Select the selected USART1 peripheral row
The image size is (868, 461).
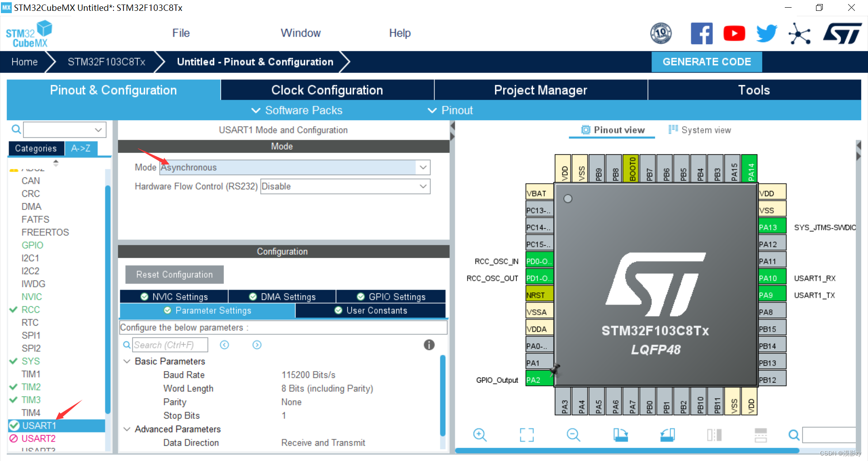pos(57,425)
